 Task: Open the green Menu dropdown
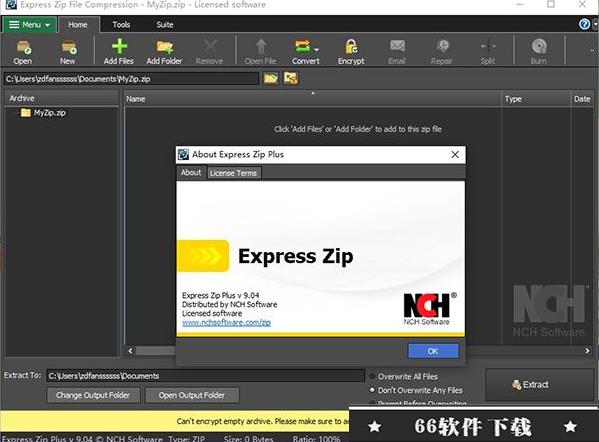[29, 24]
